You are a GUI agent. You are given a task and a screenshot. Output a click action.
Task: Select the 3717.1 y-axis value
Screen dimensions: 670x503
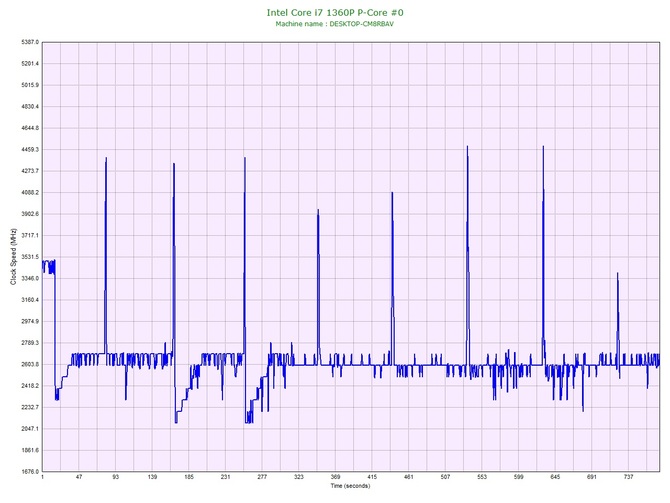[30, 235]
